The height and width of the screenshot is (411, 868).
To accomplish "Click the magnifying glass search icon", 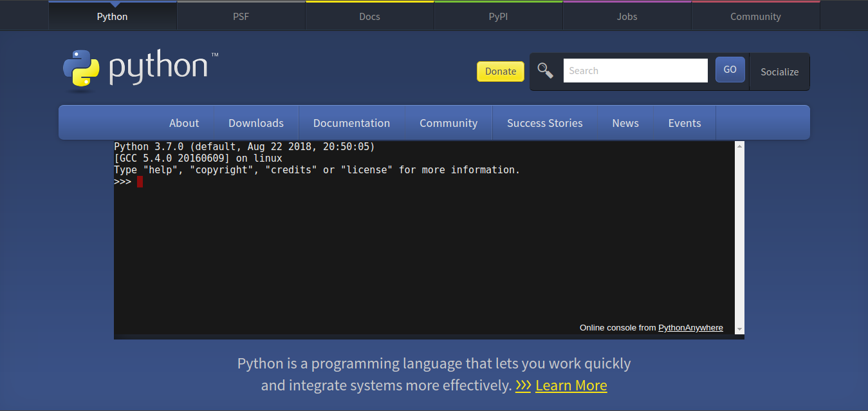I will [x=545, y=71].
